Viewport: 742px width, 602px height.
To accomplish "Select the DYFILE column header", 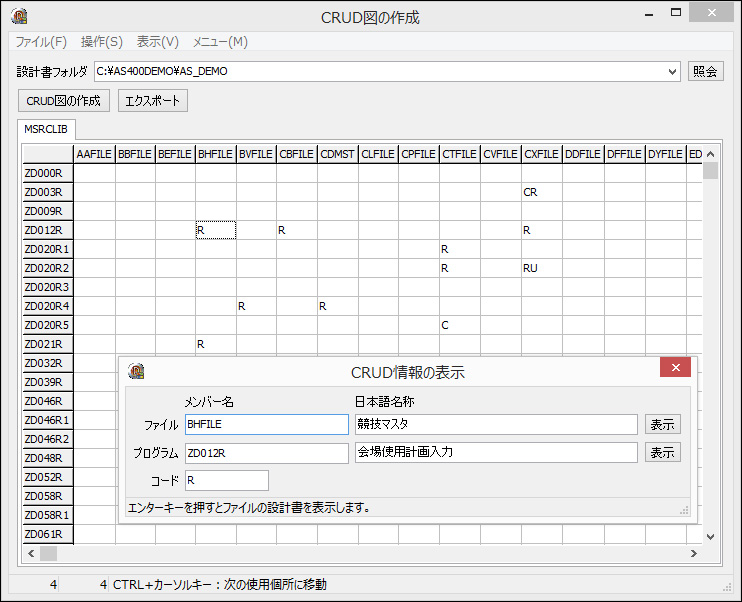I will (665, 154).
